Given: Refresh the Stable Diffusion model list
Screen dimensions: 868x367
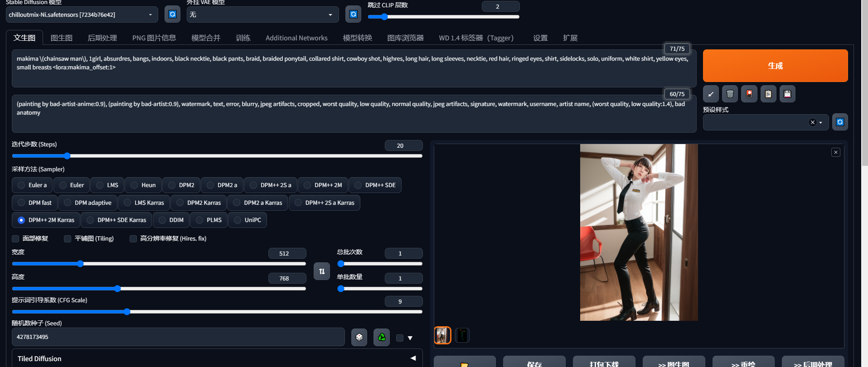Looking at the screenshot, I should pyautogui.click(x=172, y=14).
